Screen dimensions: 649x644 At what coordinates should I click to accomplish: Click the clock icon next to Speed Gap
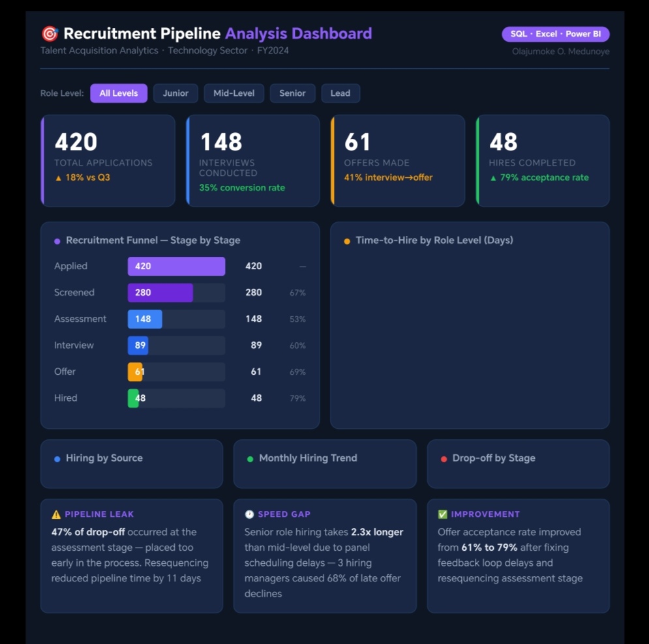coord(249,514)
